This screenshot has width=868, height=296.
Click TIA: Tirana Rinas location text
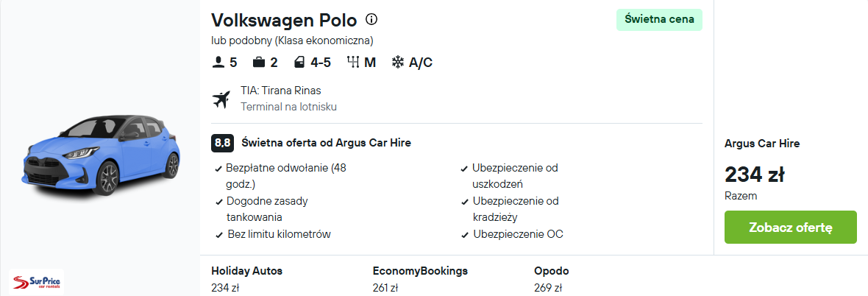click(x=281, y=91)
